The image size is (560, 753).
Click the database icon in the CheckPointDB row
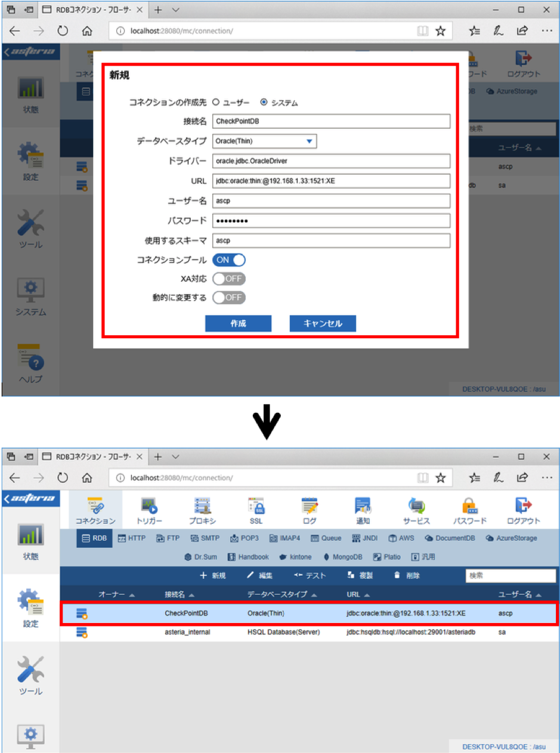[x=82, y=613]
